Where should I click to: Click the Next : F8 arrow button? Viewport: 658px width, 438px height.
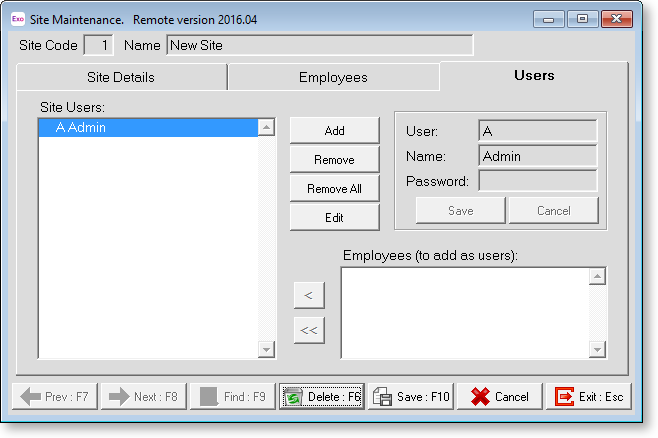pos(143,397)
